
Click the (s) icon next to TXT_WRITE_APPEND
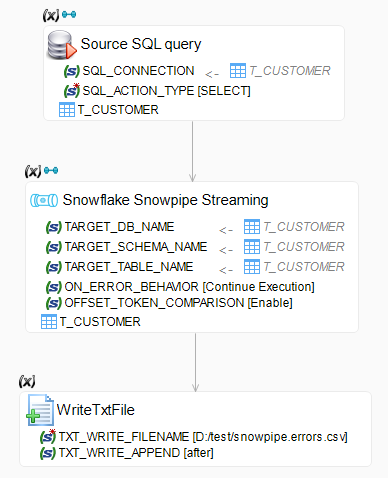pos(48,453)
